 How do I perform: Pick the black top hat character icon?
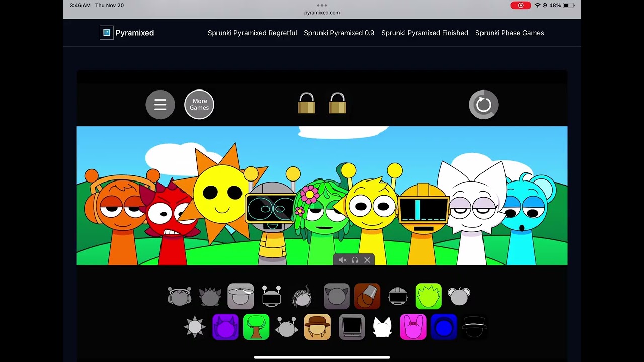[474, 327]
